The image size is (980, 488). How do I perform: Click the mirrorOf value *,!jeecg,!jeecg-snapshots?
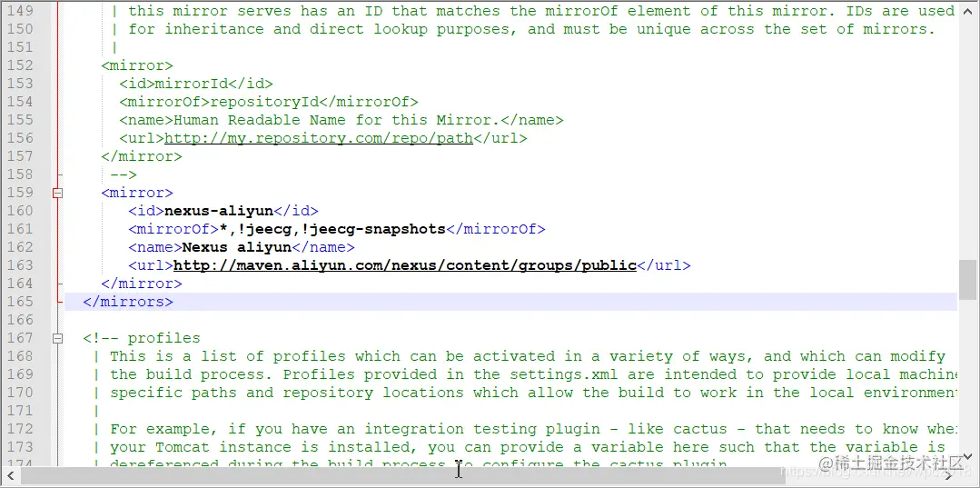click(x=332, y=229)
